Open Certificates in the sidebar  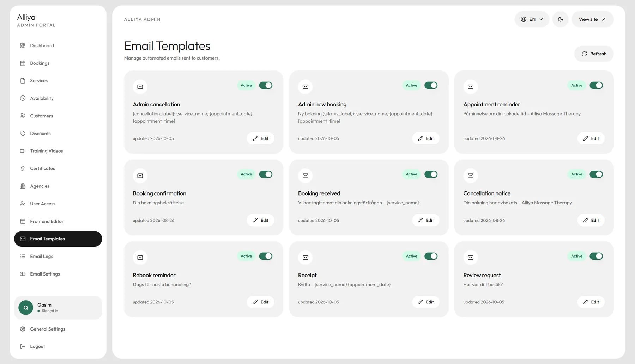(58, 168)
